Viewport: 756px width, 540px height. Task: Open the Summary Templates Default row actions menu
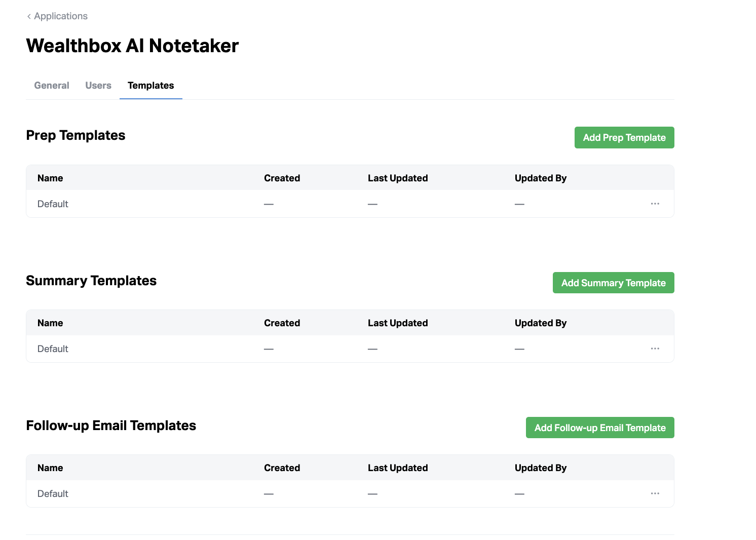[655, 349]
